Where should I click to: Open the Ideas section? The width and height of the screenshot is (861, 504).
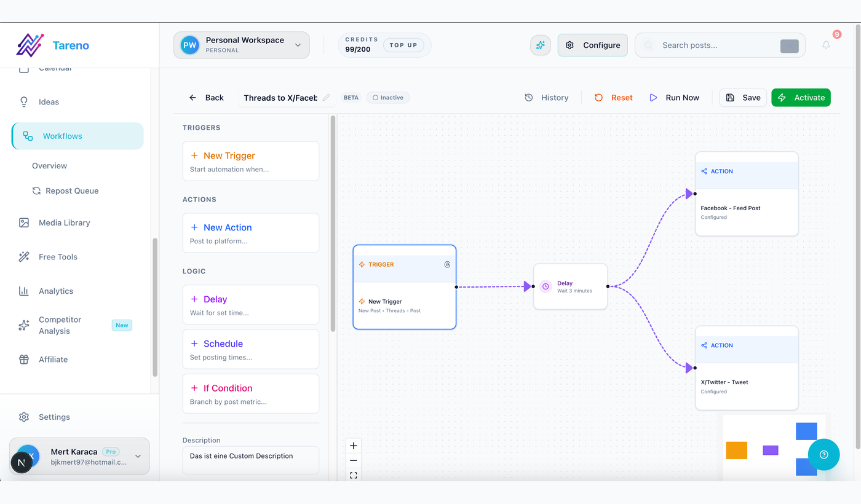coord(49,102)
